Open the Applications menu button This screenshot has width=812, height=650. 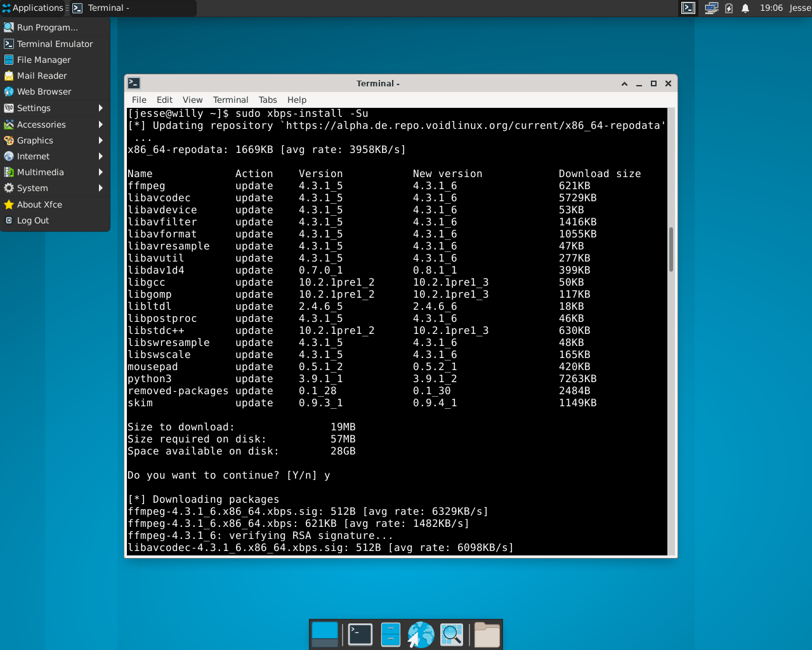(32, 8)
